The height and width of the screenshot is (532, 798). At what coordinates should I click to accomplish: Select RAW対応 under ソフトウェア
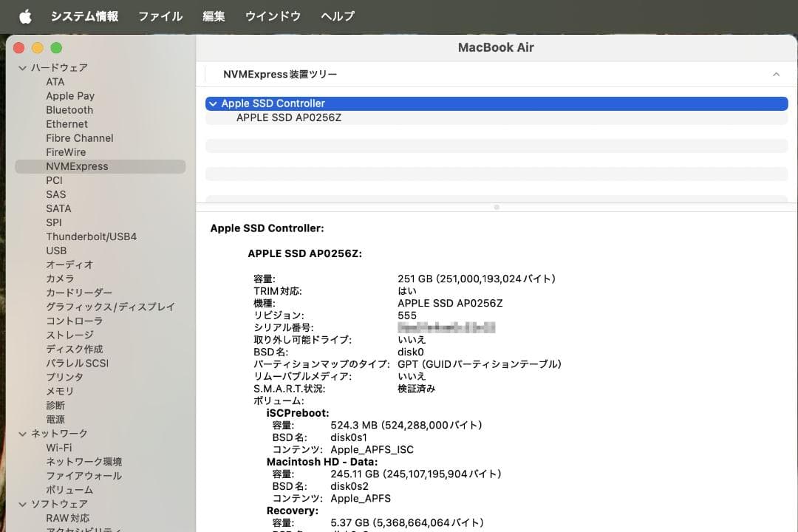(68, 517)
